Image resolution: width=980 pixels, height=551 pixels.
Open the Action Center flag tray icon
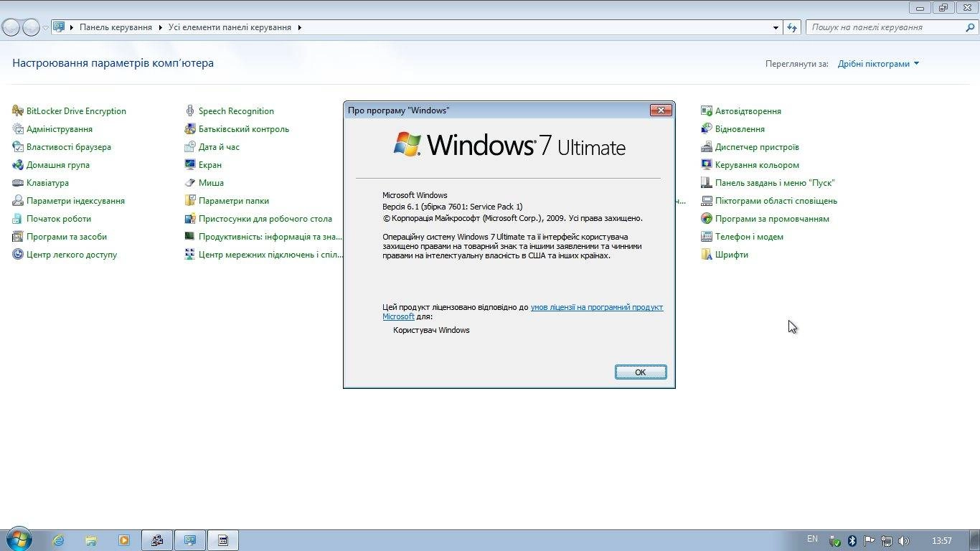coord(869,541)
